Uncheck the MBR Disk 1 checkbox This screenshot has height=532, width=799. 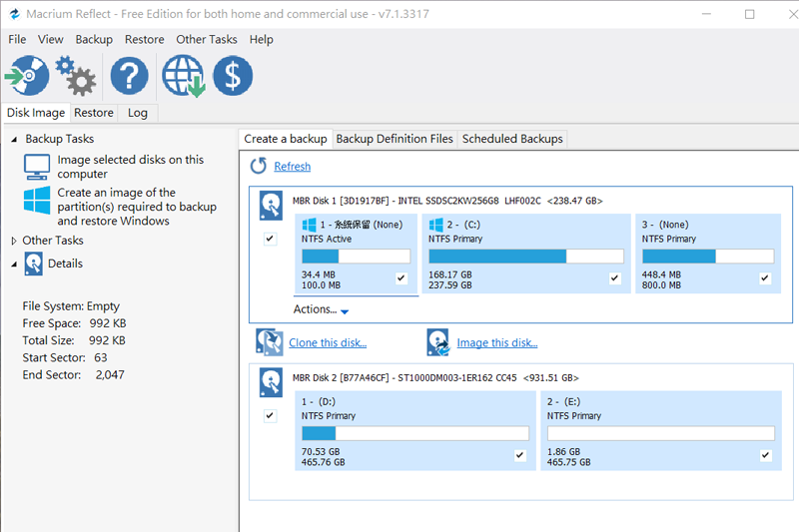click(270, 240)
